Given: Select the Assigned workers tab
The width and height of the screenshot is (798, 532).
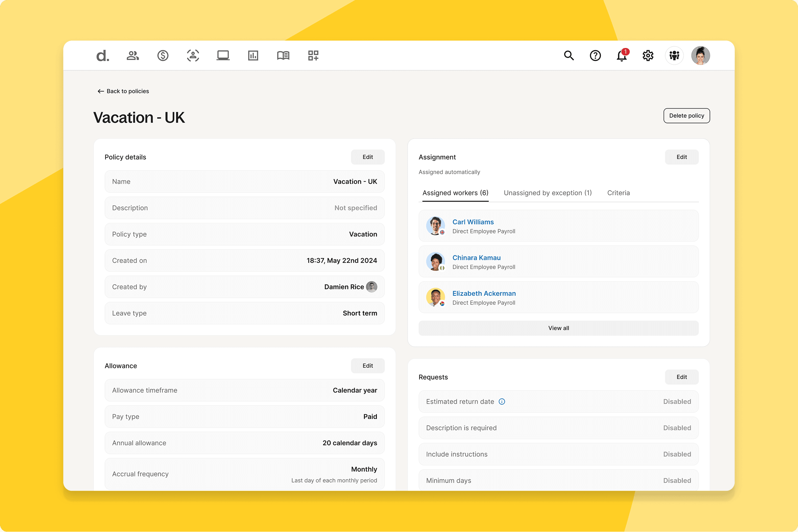Looking at the screenshot, I should [455, 193].
